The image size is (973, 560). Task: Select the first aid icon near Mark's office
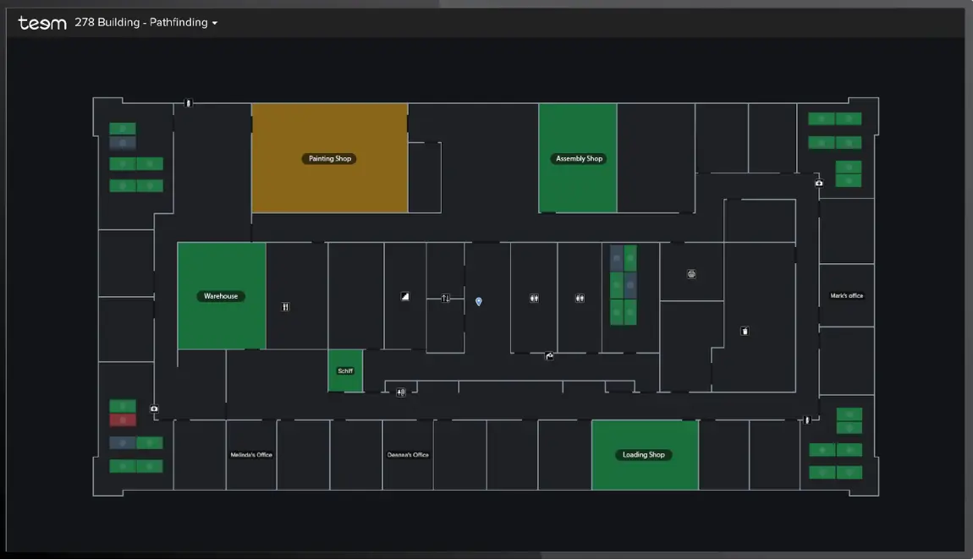[x=819, y=183]
